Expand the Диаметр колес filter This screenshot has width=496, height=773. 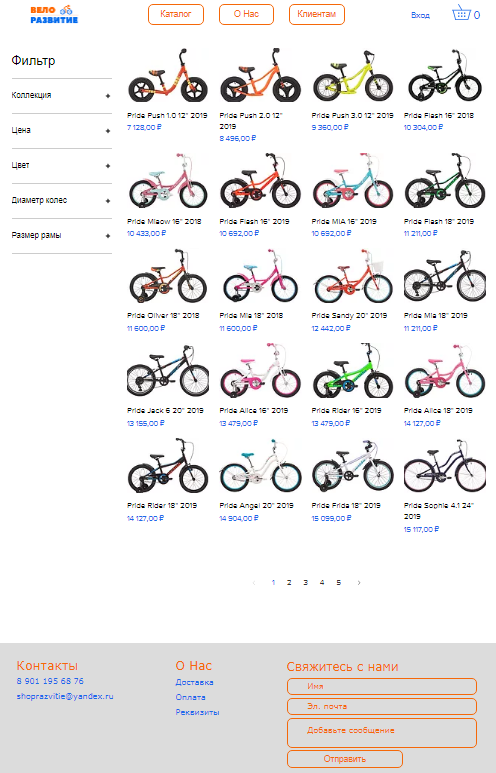click(62, 201)
